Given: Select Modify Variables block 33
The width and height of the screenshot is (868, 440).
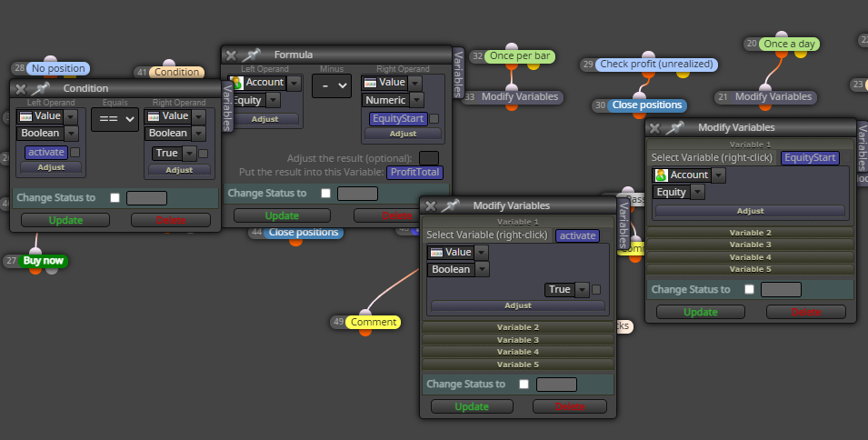Looking at the screenshot, I should pyautogui.click(x=520, y=97).
